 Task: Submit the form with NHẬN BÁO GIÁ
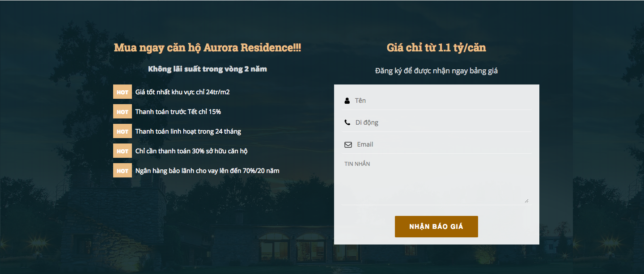click(x=436, y=227)
